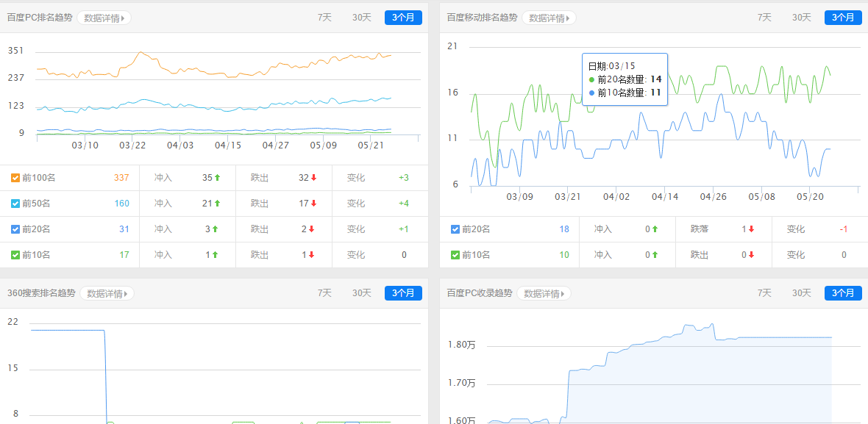Image resolution: width=868 pixels, height=424 pixels.
Task: Select 3个月 in 360搜索排名趋势 panel
Action: pos(403,293)
